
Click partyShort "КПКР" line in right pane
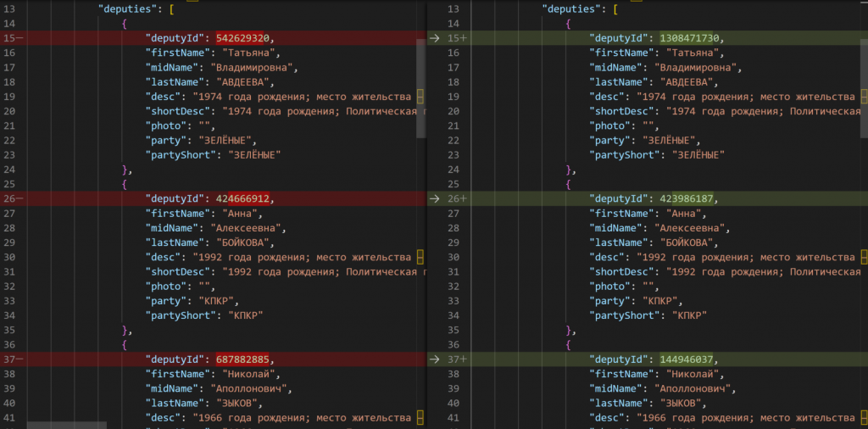648,315
